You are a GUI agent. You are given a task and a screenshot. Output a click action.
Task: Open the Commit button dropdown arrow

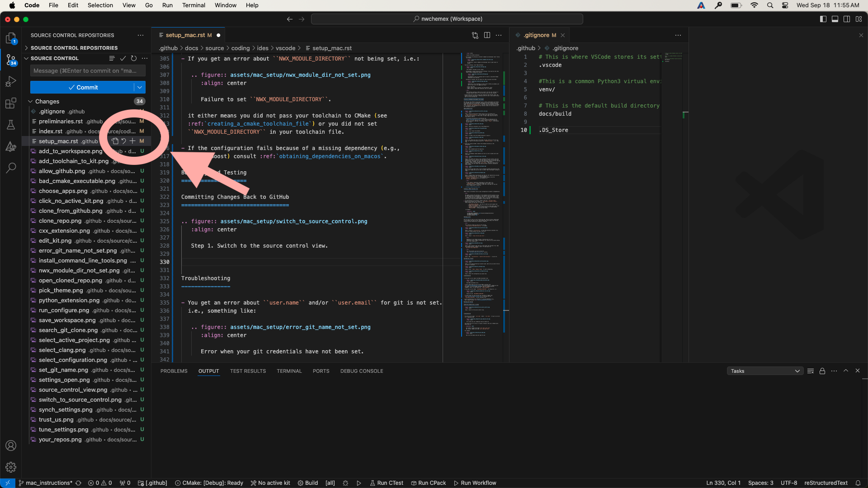(x=140, y=87)
